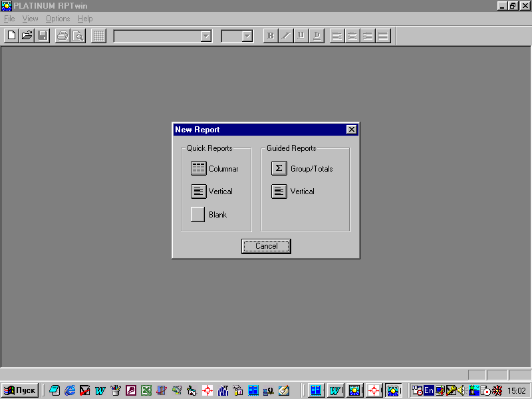The image size is (532, 399).
Task: Choose Guided Reports Vertical icon
Action: 279,192
